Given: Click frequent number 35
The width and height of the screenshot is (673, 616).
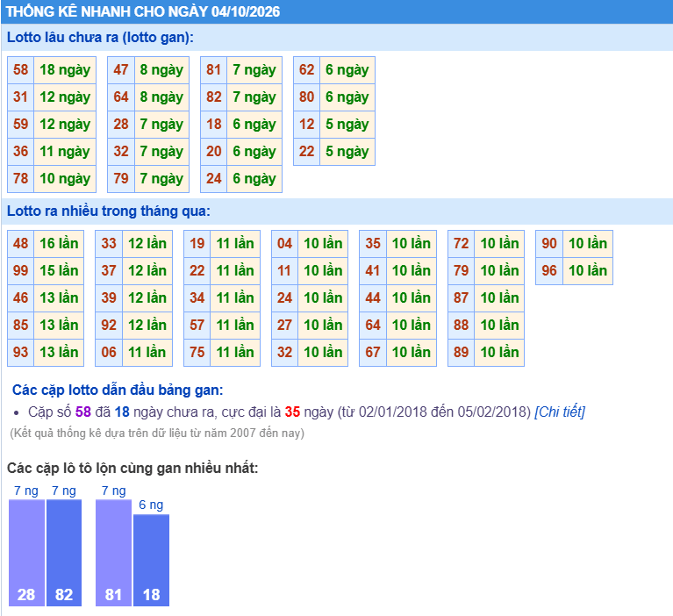Looking at the screenshot, I should (x=373, y=243).
